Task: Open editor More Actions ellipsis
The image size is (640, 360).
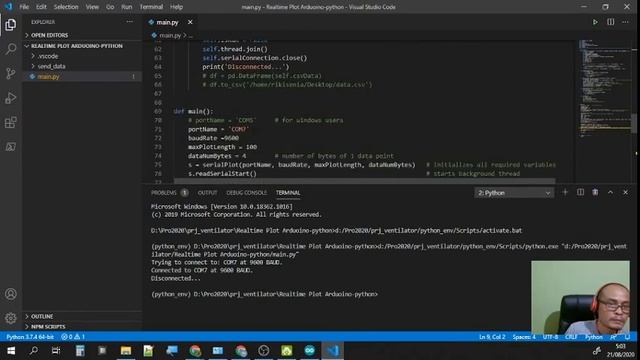Action: point(625,22)
